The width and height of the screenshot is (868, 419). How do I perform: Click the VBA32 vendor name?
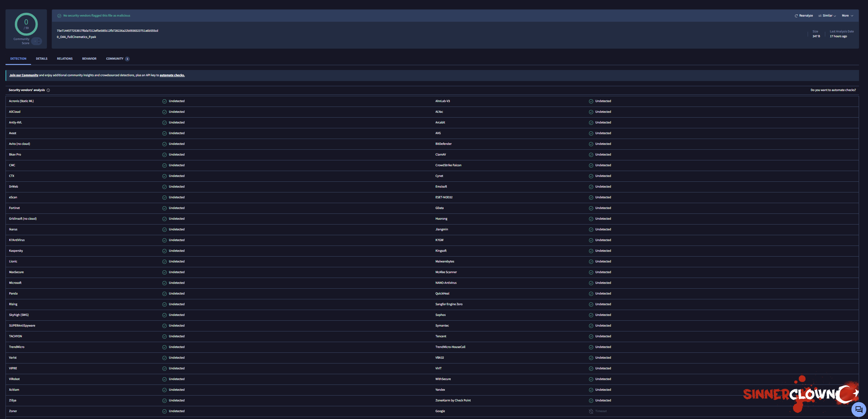(x=440, y=358)
